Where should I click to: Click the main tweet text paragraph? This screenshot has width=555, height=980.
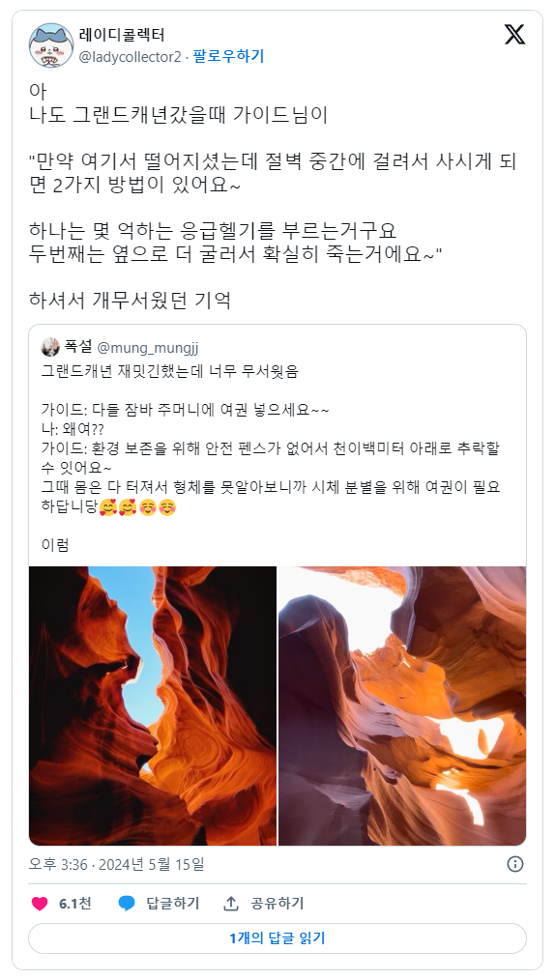click(x=273, y=195)
